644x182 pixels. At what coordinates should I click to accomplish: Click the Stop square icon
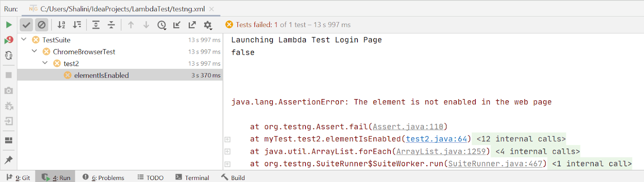[9, 75]
